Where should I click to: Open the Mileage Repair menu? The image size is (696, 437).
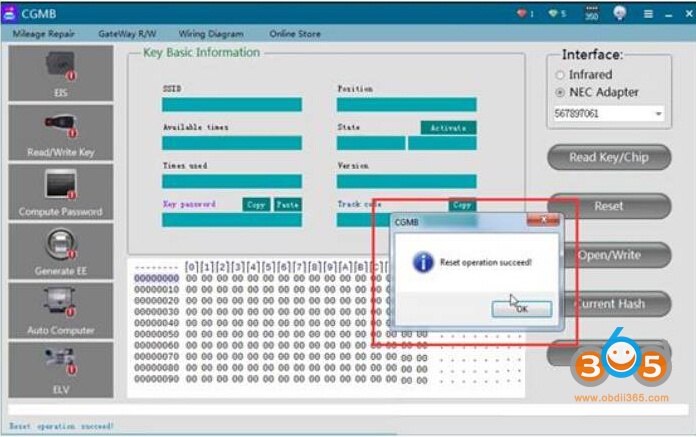coord(45,33)
